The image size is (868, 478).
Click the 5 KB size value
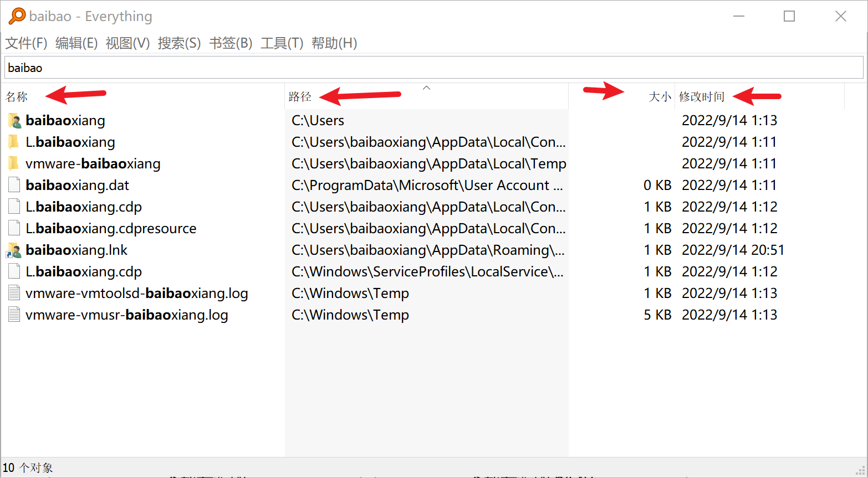[657, 315]
